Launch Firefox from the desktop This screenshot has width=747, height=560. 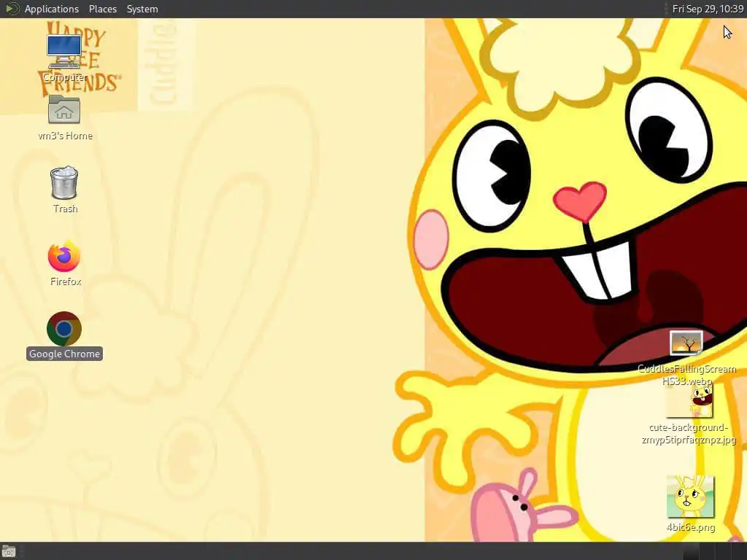tap(64, 256)
